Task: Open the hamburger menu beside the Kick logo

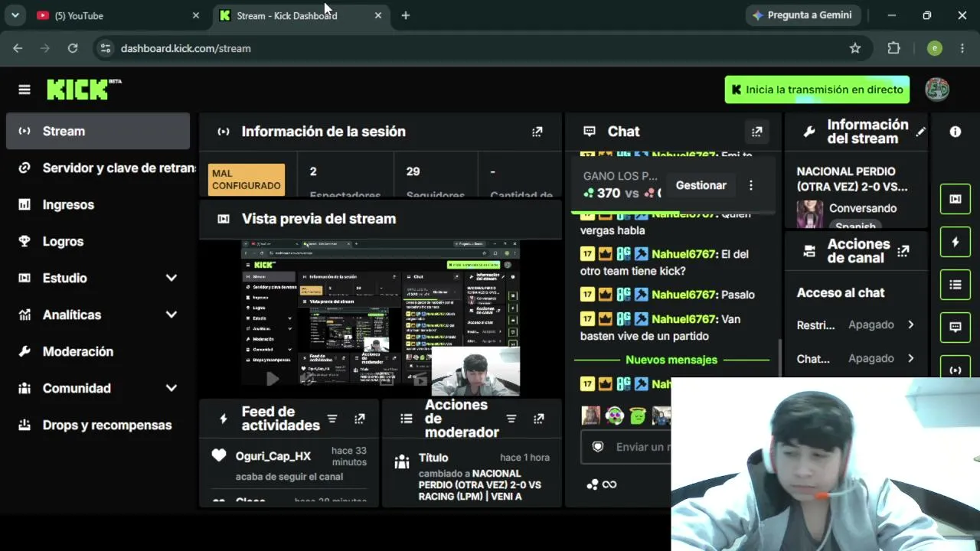Action: click(24, 90)
